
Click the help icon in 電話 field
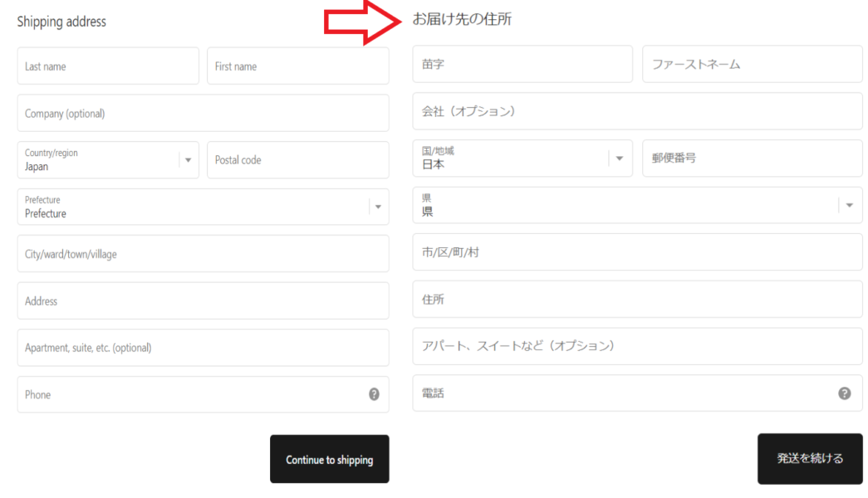pyautogui.click(x=844, y=393)
